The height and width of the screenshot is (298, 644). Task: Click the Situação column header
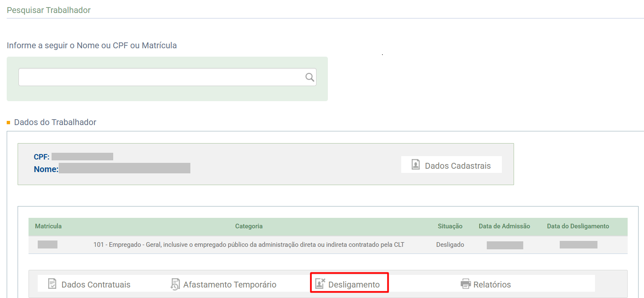coord(450,226)
